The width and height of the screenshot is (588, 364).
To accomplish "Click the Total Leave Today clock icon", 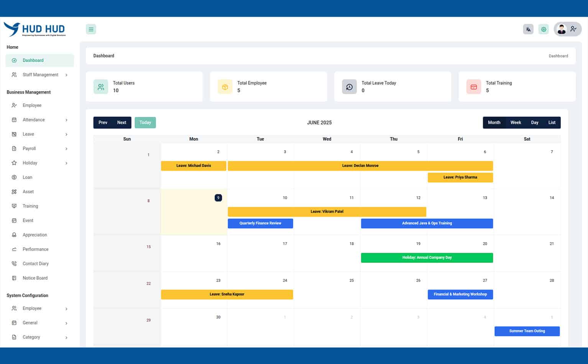I will coord(349,87).
